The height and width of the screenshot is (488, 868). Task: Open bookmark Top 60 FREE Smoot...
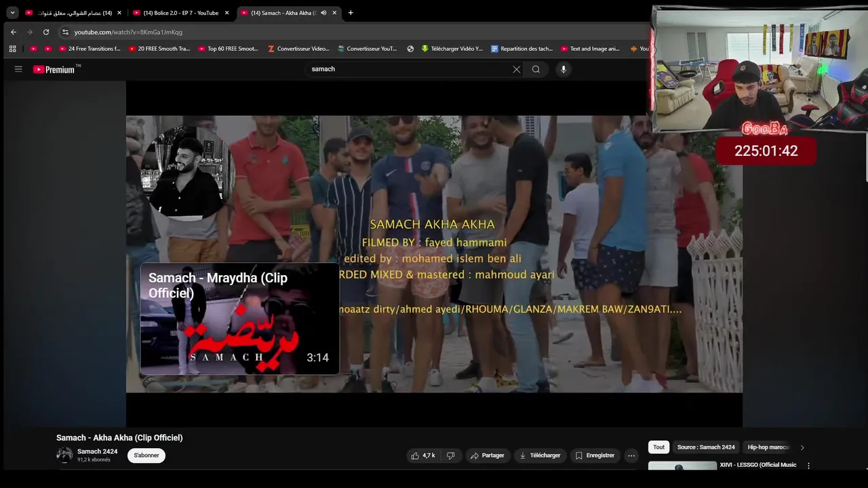[x=229, y=49]
